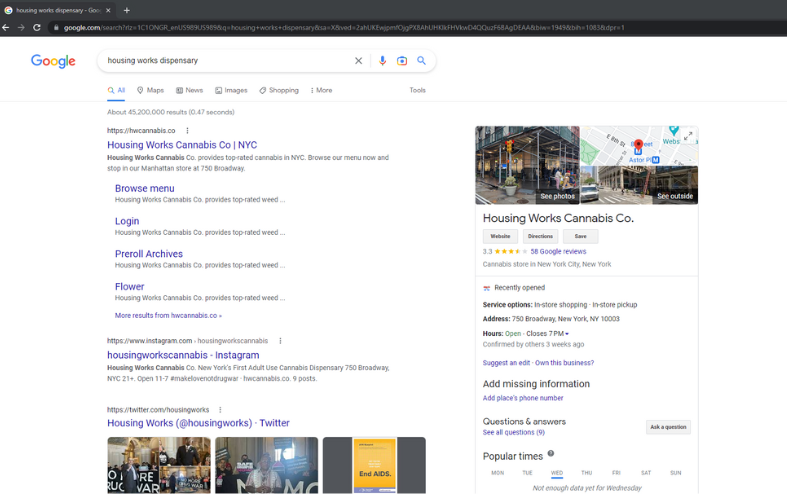This screenshot has width=787, height=494.
Task: Open a new browser tab with plus icon
Action: pyautogui.click(x=126, y=10)
